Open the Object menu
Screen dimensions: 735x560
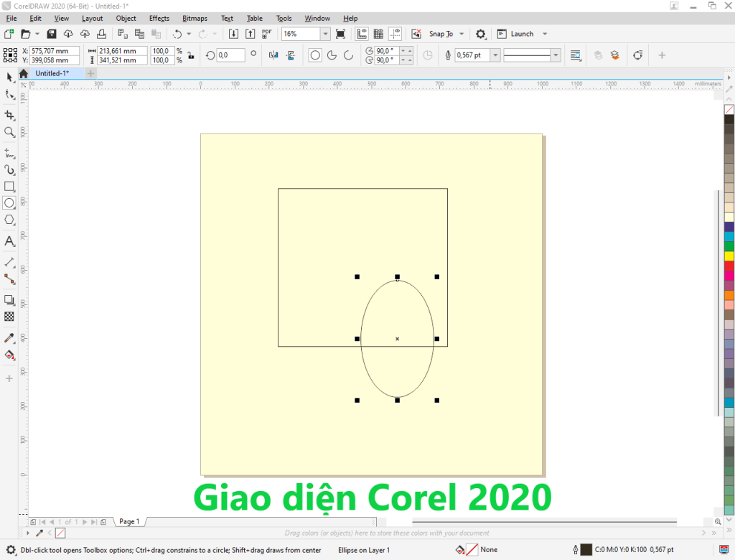coord(126,18)
